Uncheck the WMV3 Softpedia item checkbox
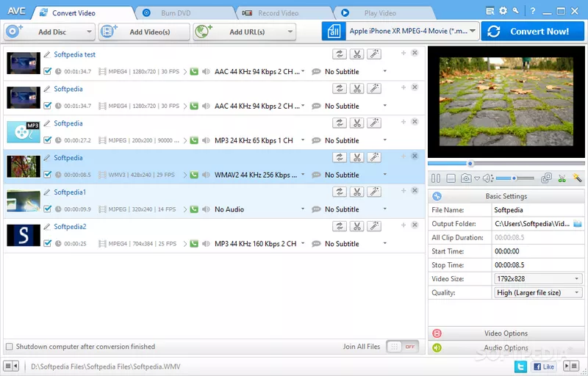The image size is (588, 376). tap(47, 175)
